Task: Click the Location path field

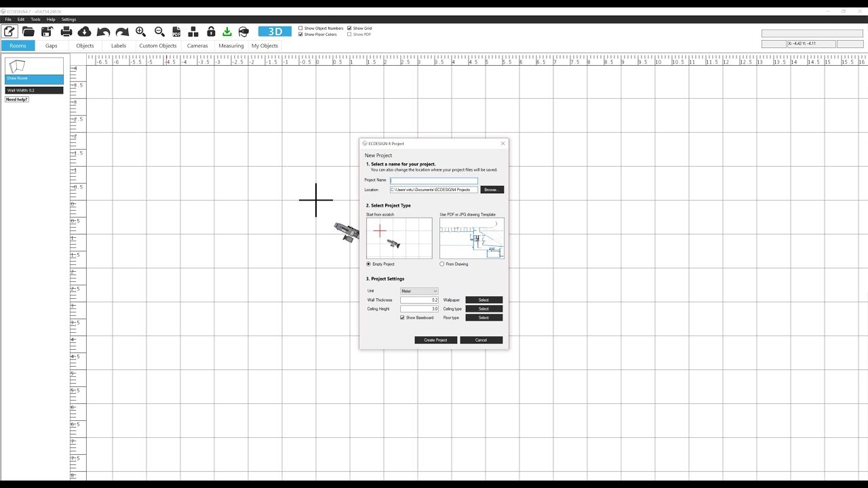Action: click(x=434, y=190)
